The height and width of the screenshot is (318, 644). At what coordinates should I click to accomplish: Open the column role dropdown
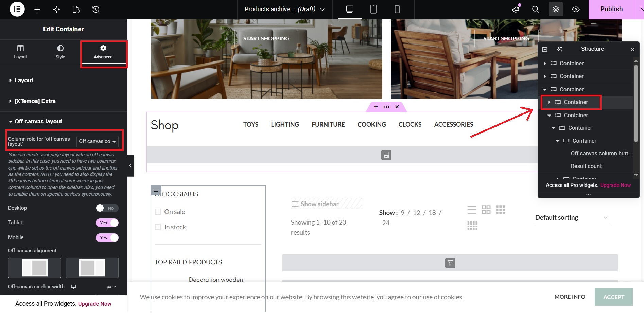[98, 141]
